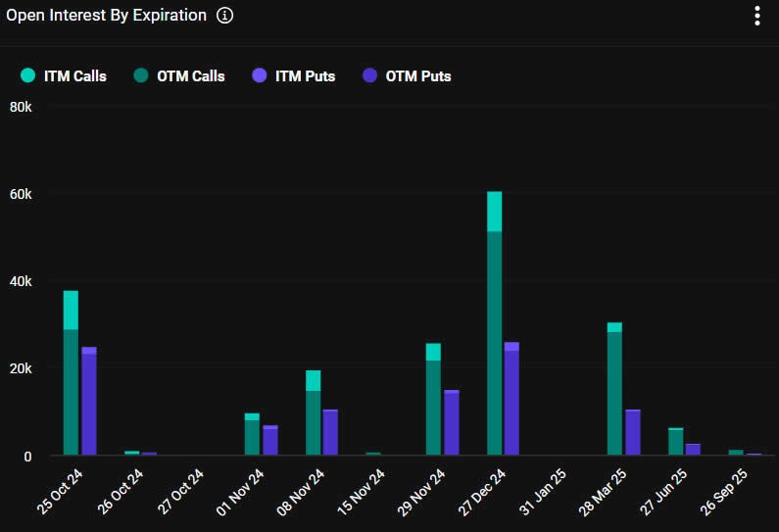
Task: Click the info icon beside chart title
Action: [x=225, y=16]
